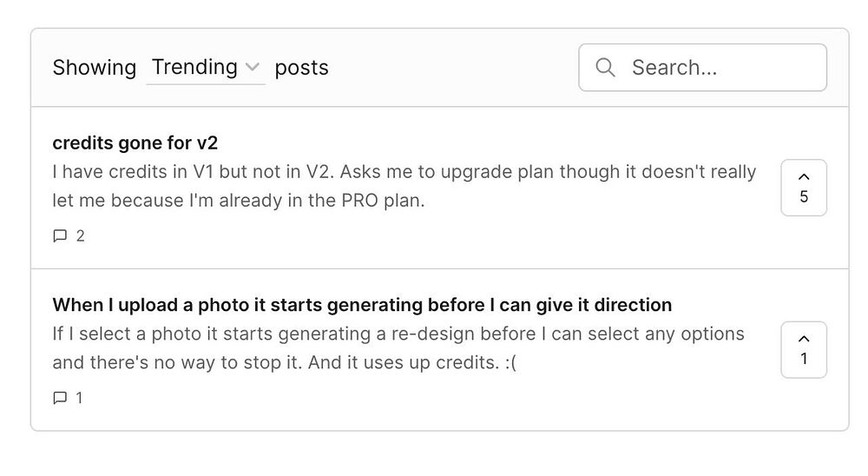Click comment icon under photo upload post
Screen dimensions: 868x476
click(60, 398)
